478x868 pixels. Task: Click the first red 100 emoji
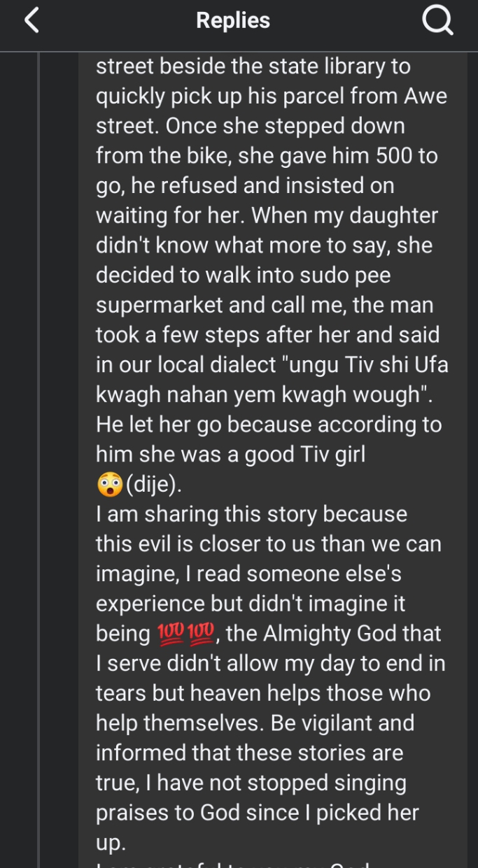[x=170, y=634]
